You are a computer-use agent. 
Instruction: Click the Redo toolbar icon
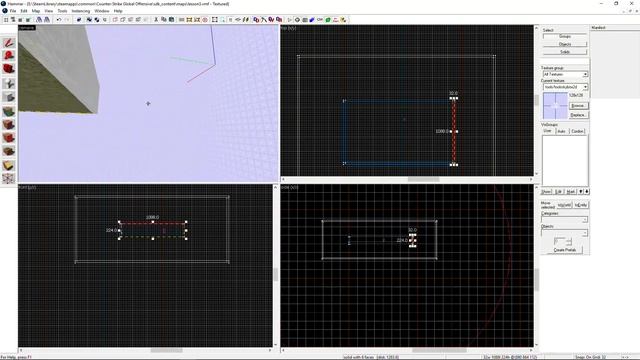[x=67, y=20]
